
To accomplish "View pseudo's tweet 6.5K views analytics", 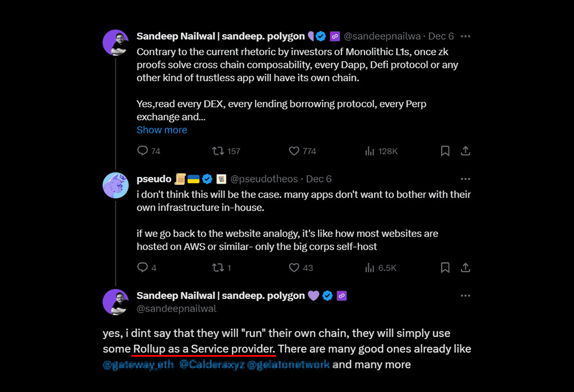I will (x=370, y=268).
